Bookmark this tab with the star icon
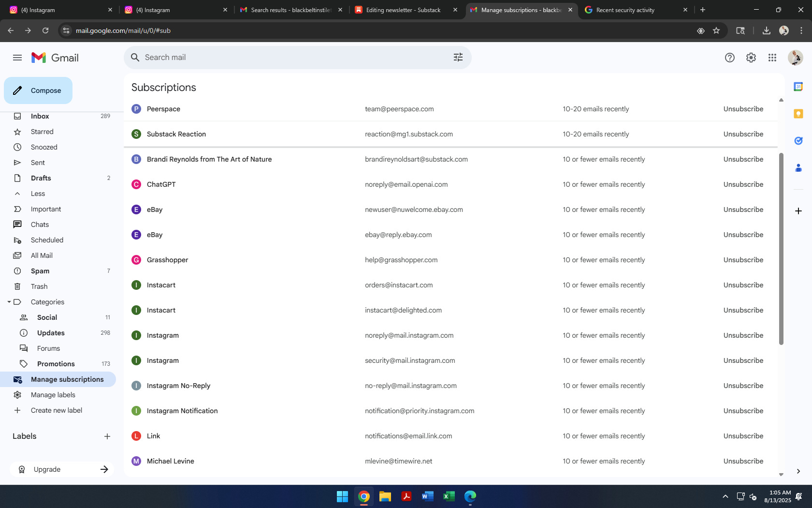Image resolution: width=812 pixels, height=508 pixels. [716, 30]
